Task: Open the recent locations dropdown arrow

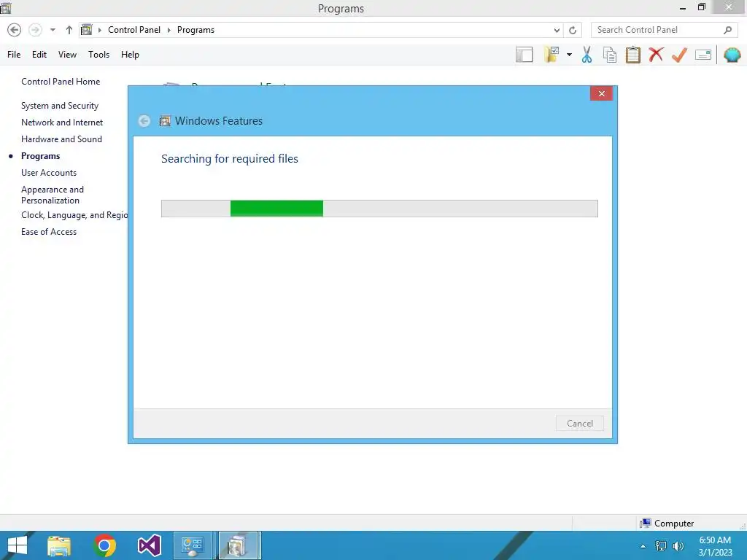Action: click(x=53, y=30)
